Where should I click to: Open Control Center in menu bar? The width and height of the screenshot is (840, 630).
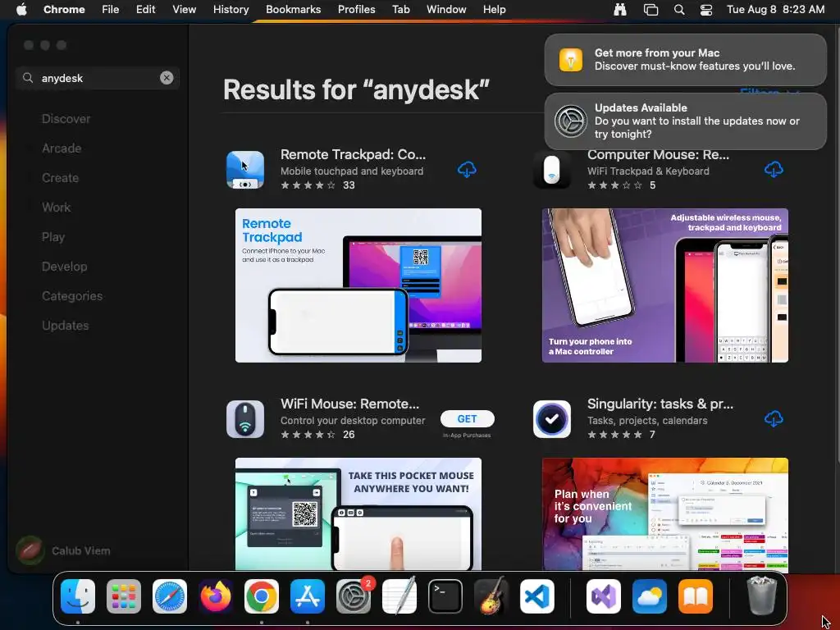coord(706,9)
